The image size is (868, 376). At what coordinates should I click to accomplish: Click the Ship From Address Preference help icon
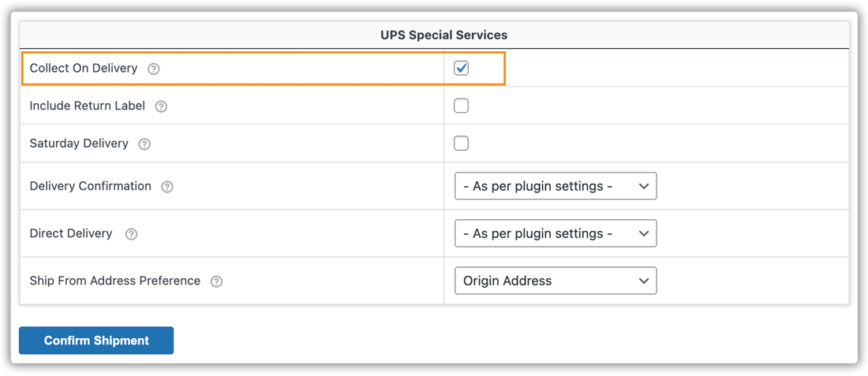(216, 281)
